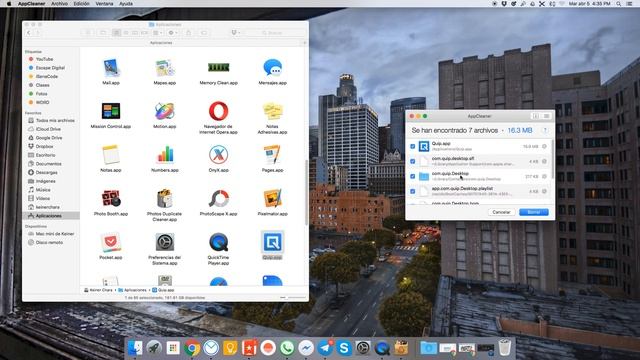Viewport: 640px width, 360px height.
Task: Switch Finder to icon view
Action: coord(117,33)
